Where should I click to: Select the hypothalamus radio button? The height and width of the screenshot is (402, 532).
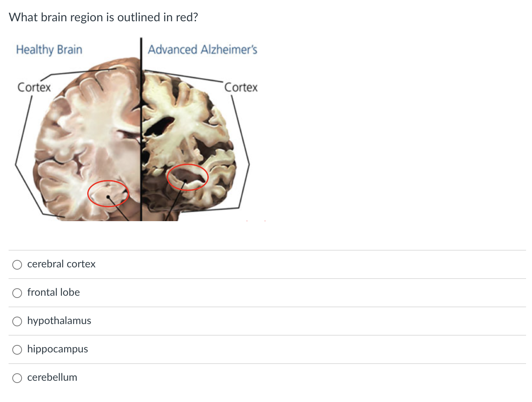17,321
